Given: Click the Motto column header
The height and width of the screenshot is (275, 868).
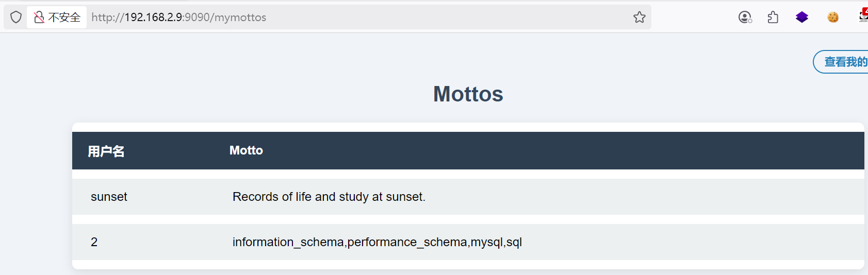Looking at the screenshot, I should click(246, 150).
